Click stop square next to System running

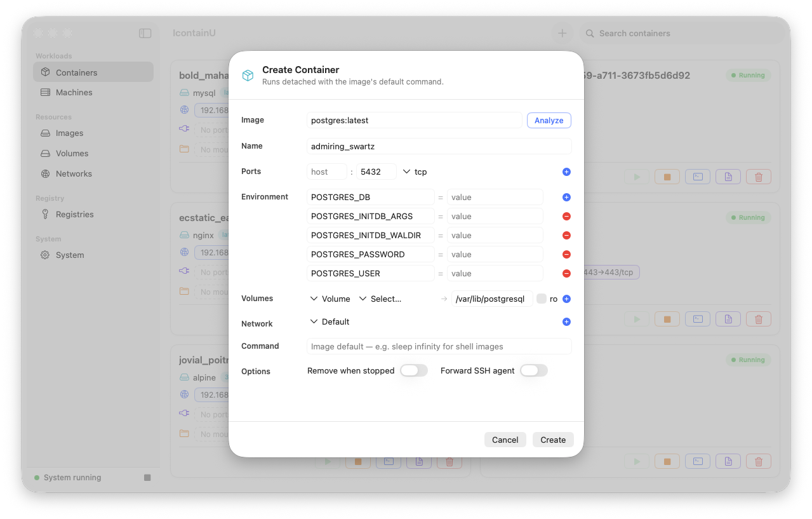[x=147, y=478]
